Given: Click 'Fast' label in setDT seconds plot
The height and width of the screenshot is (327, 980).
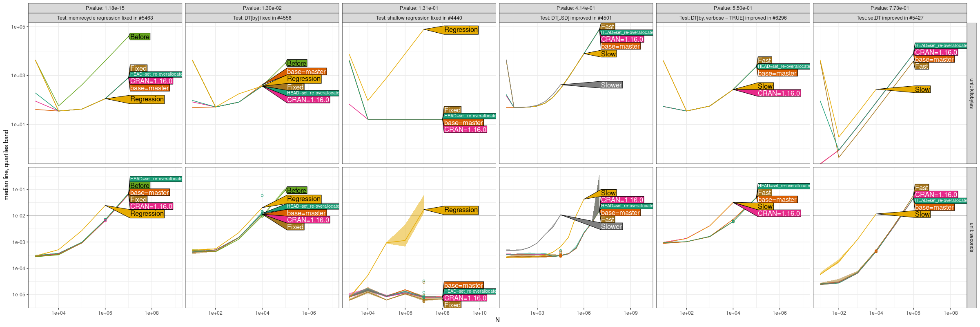Looking at the screenshot, I should [922, 188].
